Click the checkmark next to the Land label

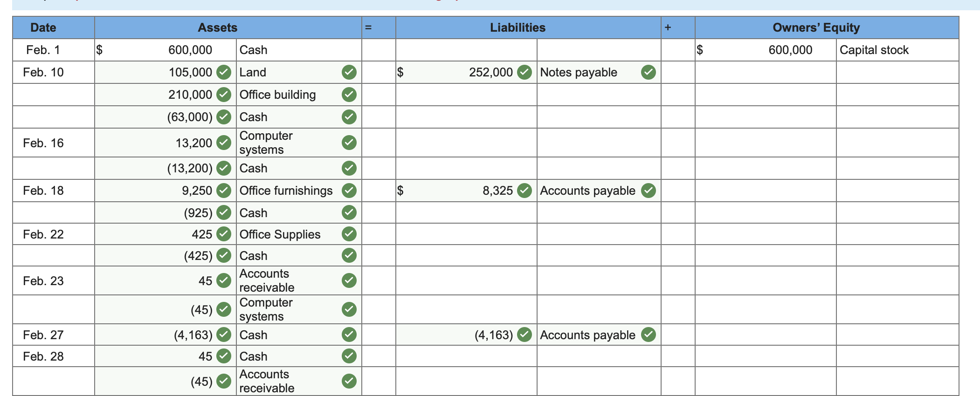[349, 72]
